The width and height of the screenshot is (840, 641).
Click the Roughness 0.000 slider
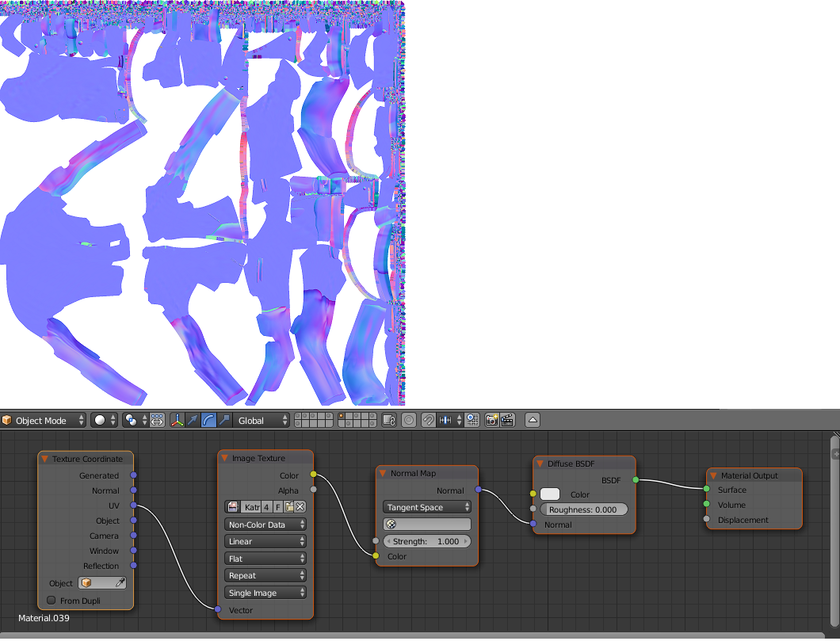click(x=584, y=509)
